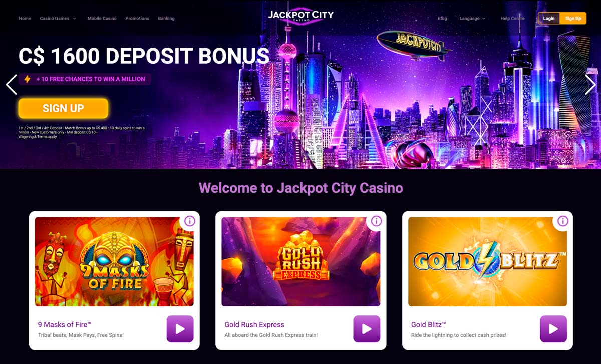601x364 pixels.
Task: Launch Gold Rush Express with play button
Action: click(367, 329)
